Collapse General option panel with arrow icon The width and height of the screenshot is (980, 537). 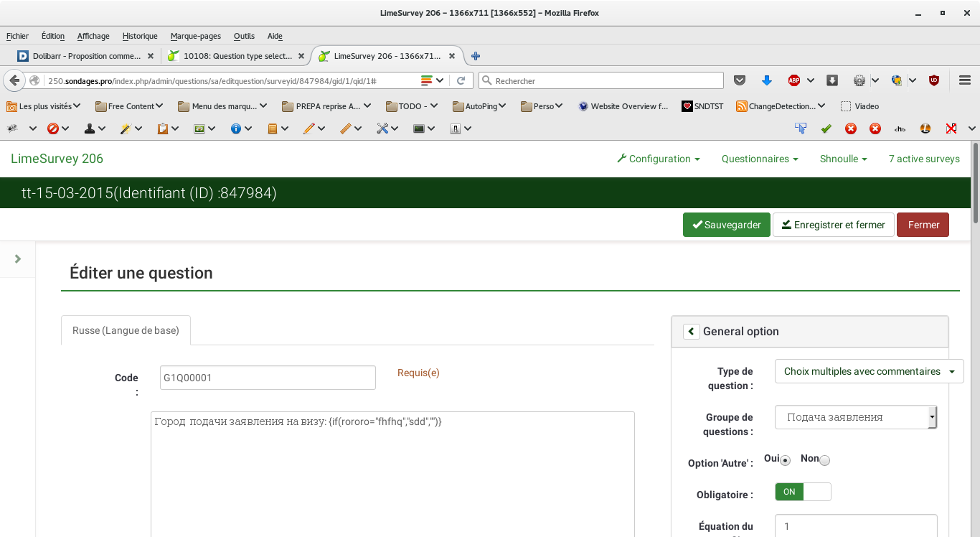(x=691, y=332)
